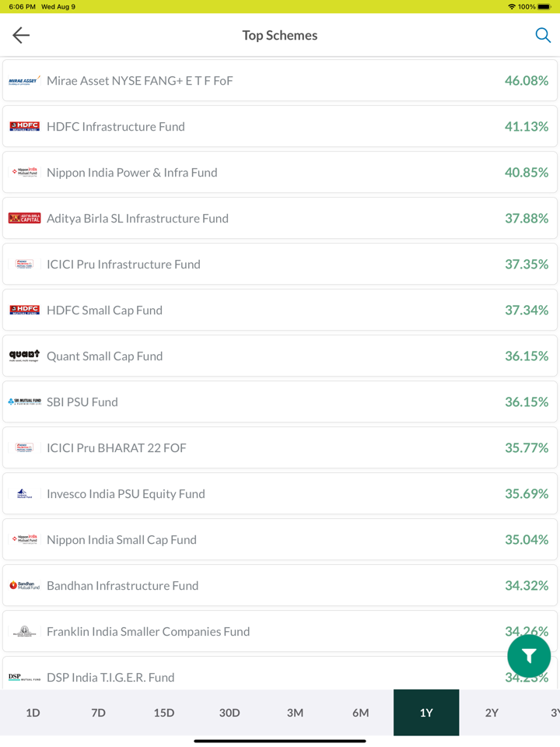The width and height of the screenshot is (560, 747).
Task: Tap the Aditya Birla Capital logo
Action: click(x=24, y=219)
